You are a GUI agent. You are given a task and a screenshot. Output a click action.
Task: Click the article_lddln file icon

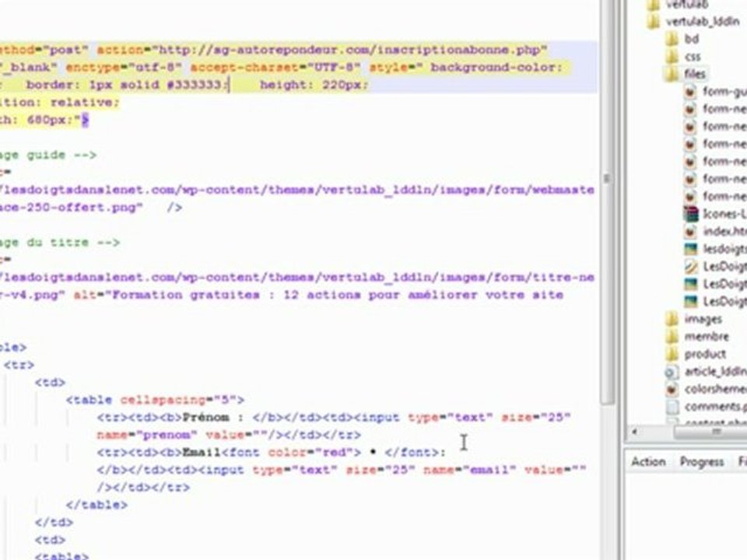pyautogui.click(x=672, y=372)
